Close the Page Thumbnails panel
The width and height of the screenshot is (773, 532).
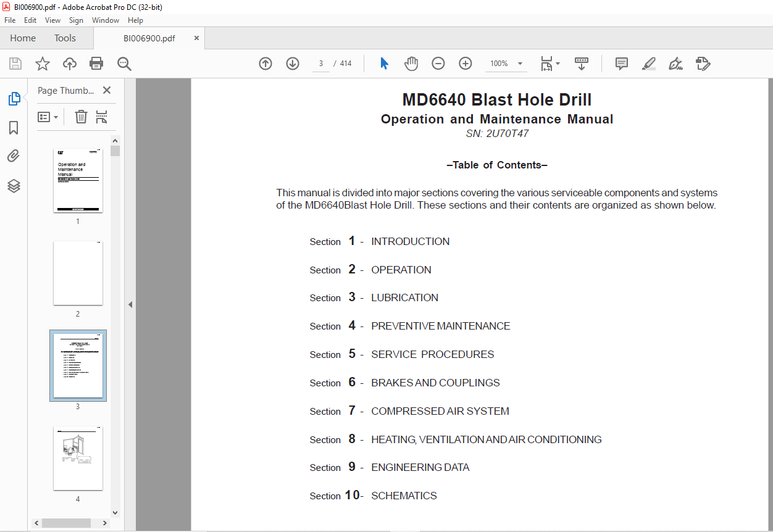107,90
